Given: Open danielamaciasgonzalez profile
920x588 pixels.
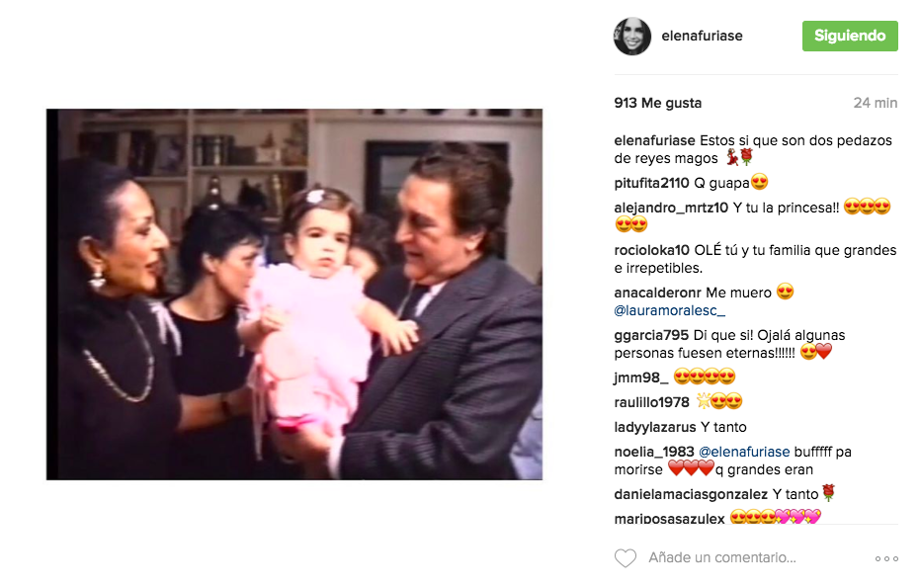Looking at the screenshot, I should [x=691, y=495].
